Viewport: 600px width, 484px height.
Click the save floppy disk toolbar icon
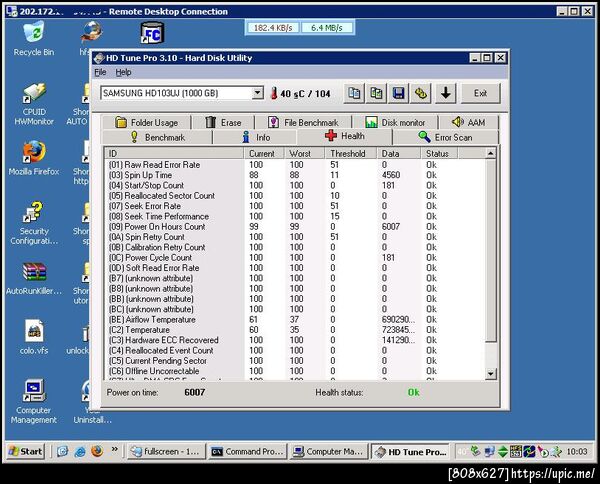[x=398, y=93]
